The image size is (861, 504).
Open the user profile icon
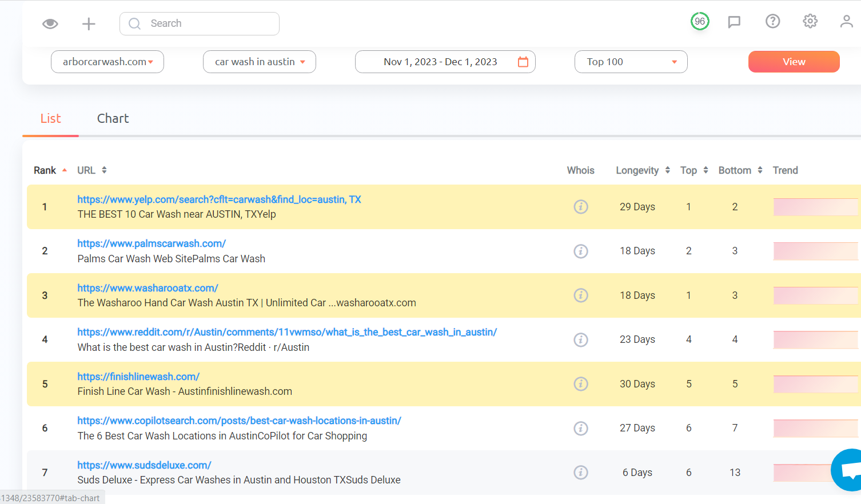point(847,21)
